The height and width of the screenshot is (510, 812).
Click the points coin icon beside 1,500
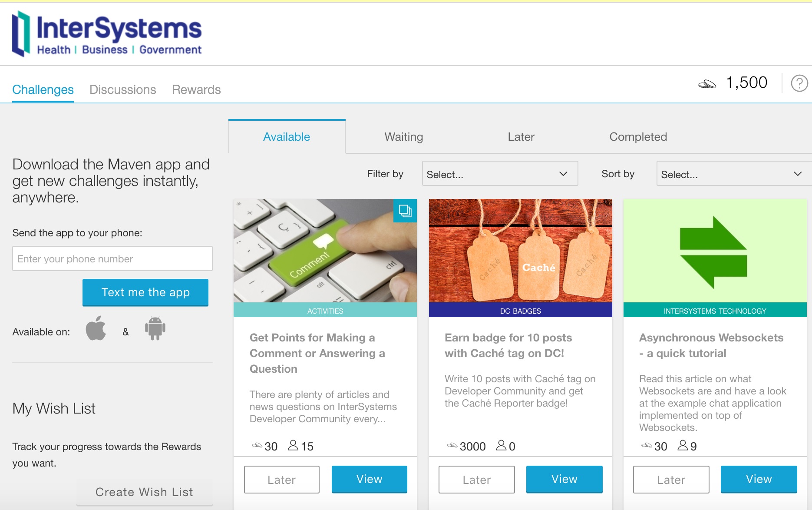707,83
